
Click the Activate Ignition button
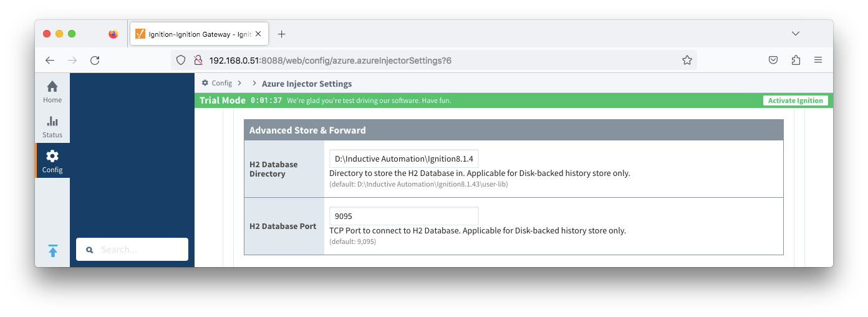click(x=795, y=100)
